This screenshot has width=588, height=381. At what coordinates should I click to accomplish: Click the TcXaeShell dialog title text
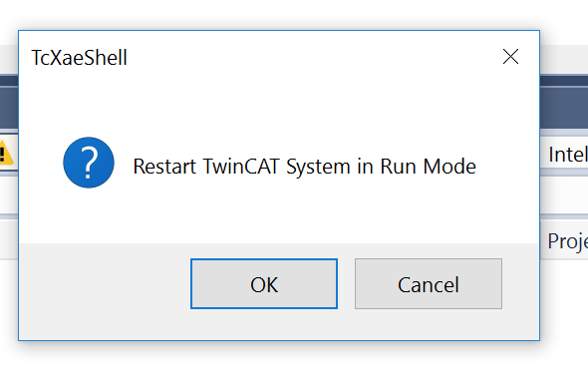(x=79, y=58)
